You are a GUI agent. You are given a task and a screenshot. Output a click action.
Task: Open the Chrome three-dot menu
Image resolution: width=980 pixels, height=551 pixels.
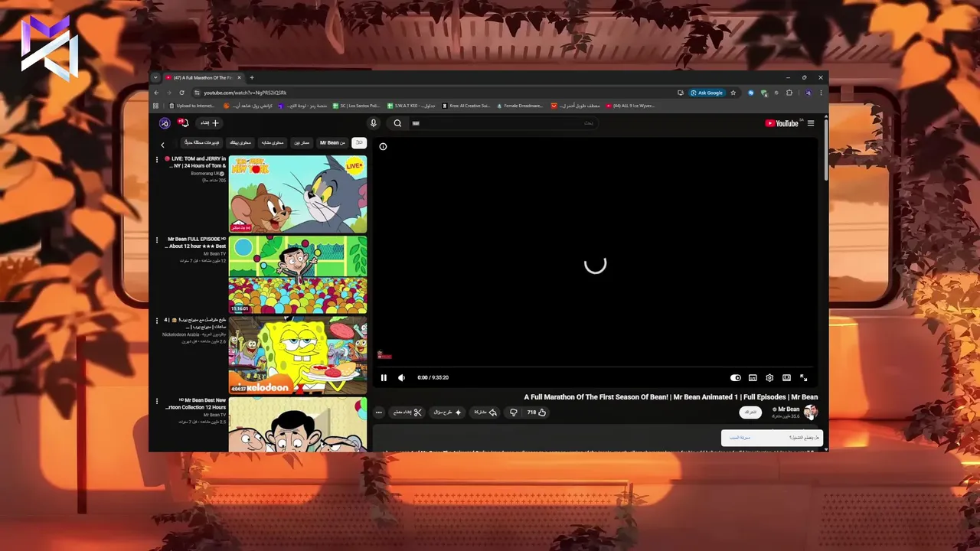(821, 93)
